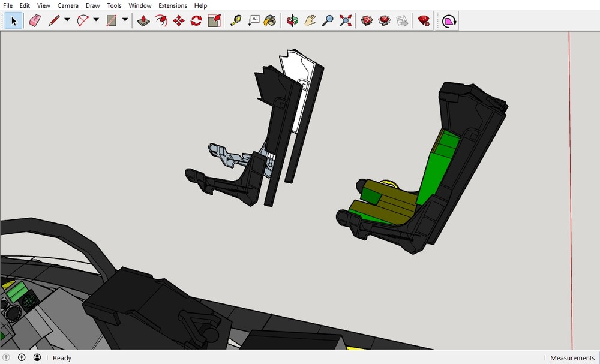Viewport: 600px width, 364px height.
Task: Pick the Tape Measure tool
Action: tap(235, 20)
